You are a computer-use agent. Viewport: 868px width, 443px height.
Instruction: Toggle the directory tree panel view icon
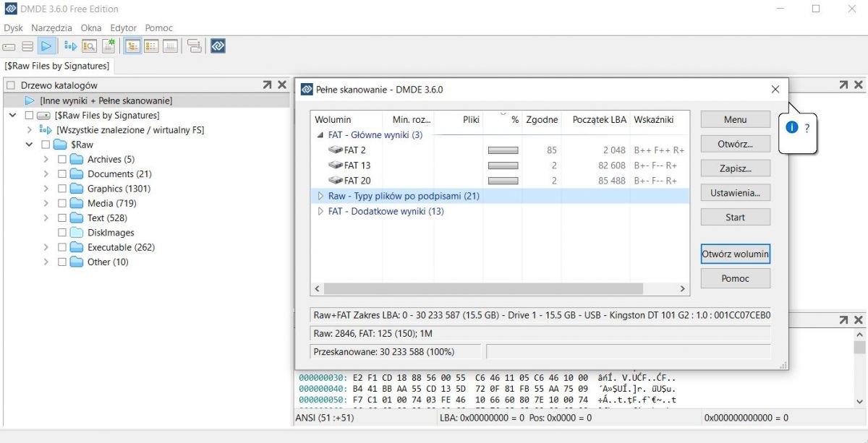[132, 46]
